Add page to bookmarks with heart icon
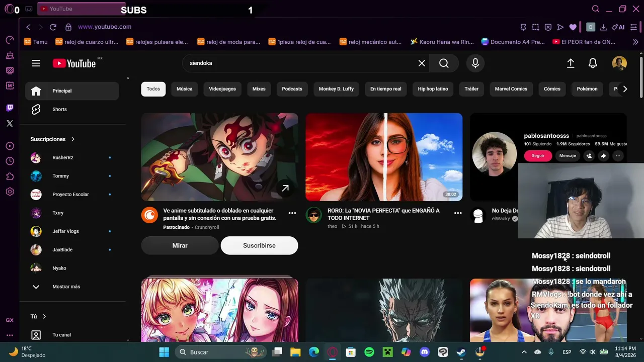The width and height of the screenshot is (644, 362). click(573, 27)
